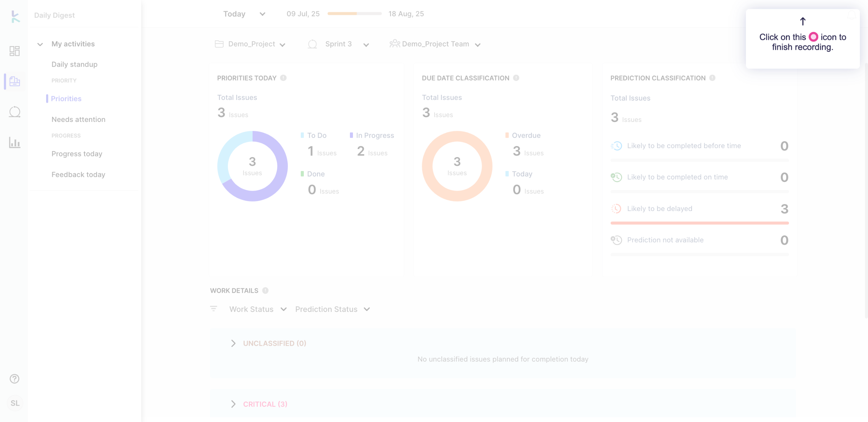Open Prediction Status filter dropdown
Viewport: 868px width, 422px height.
pos(332,309)
